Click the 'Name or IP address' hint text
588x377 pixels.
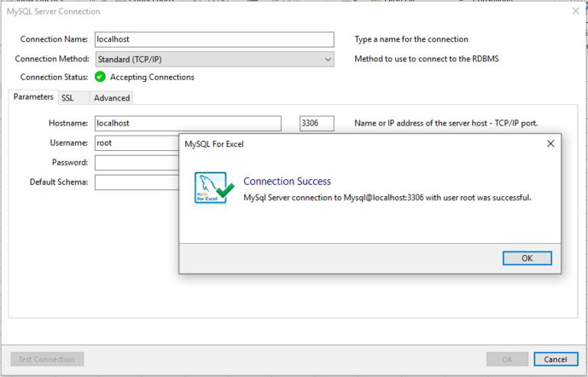click(x=446, y=123)
